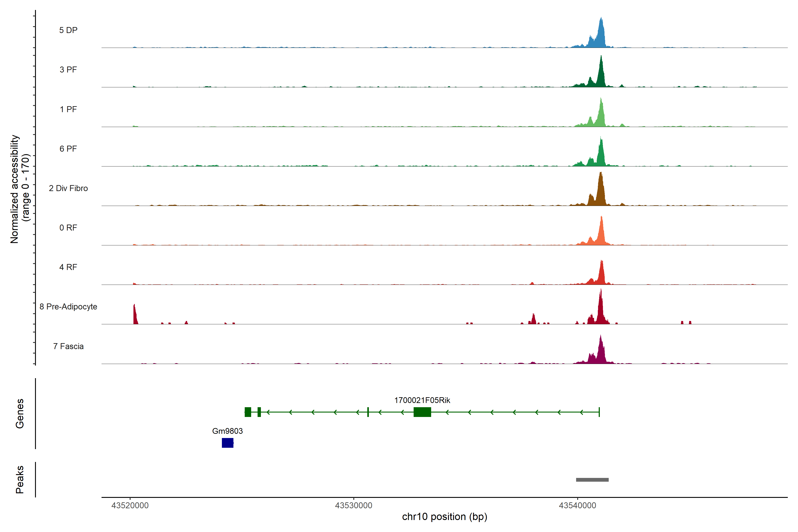Click the large green 1700021F05Rik exon block
The height and width of the screenshot is (532, 798).
tap(422, 412)
